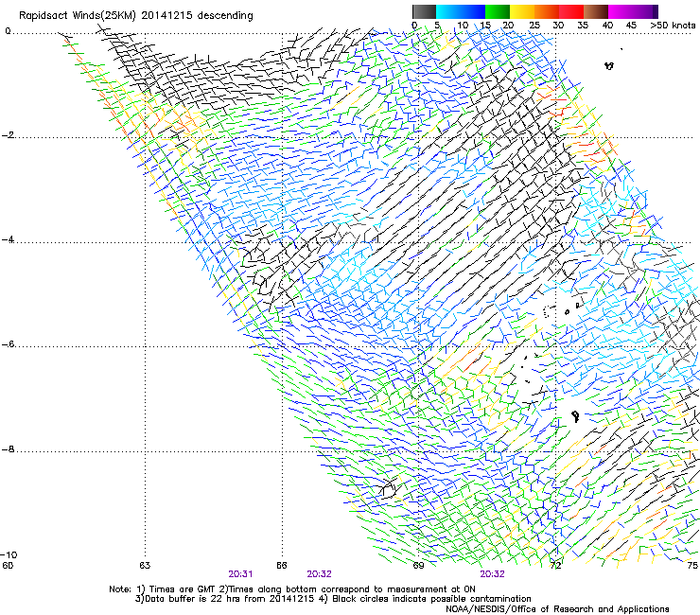
Task: Click the "20:32" time label nearest longitude 66
Action: pos(319,574)
